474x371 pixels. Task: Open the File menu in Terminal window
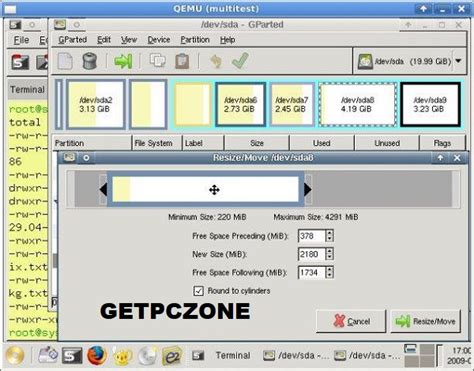(21, 40)
